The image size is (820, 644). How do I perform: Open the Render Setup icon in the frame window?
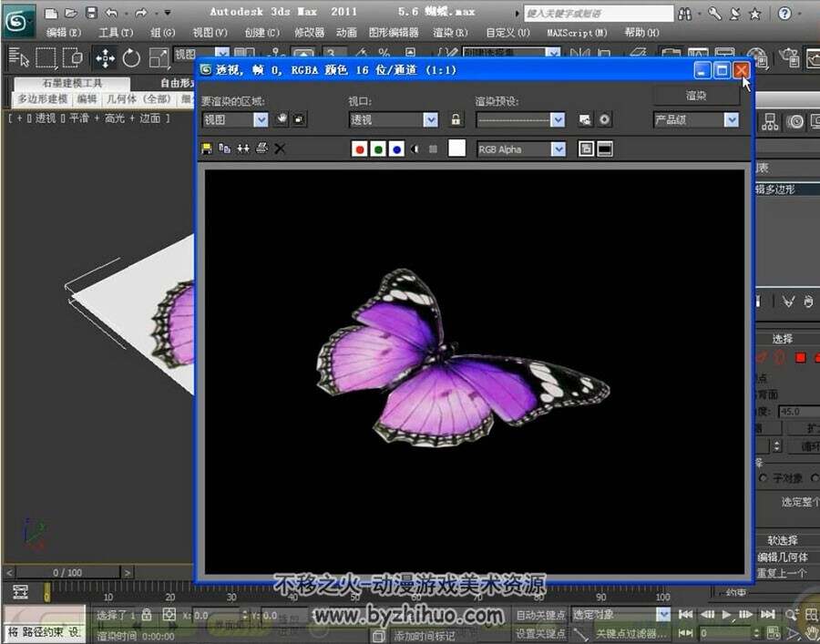tap(586, 120)
